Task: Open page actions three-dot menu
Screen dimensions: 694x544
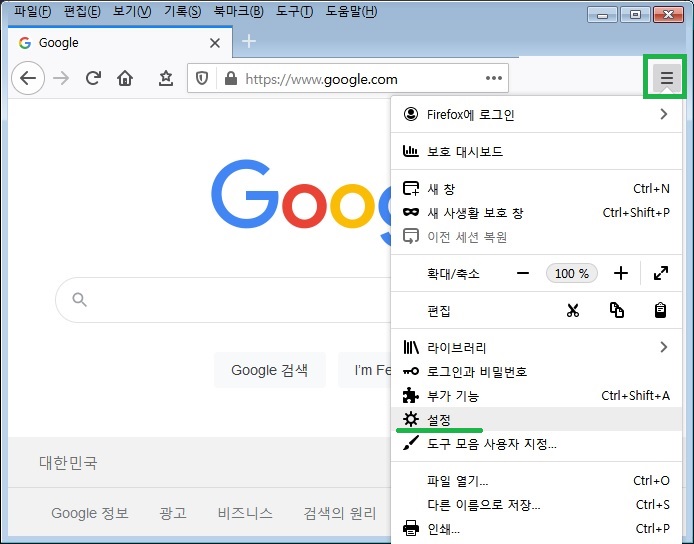Action: click(x=494, y=78)
